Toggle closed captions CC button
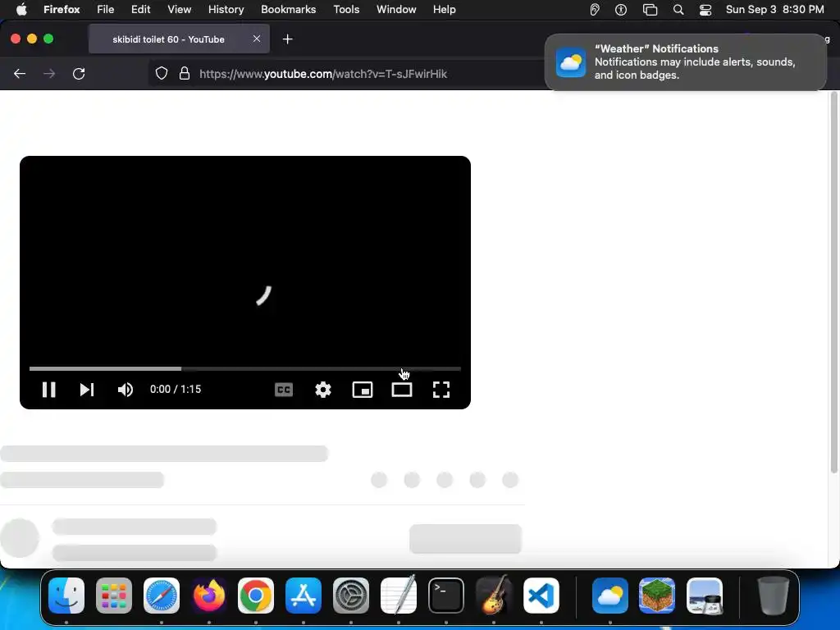Screen dimensions: 840x630 point(283,390)
